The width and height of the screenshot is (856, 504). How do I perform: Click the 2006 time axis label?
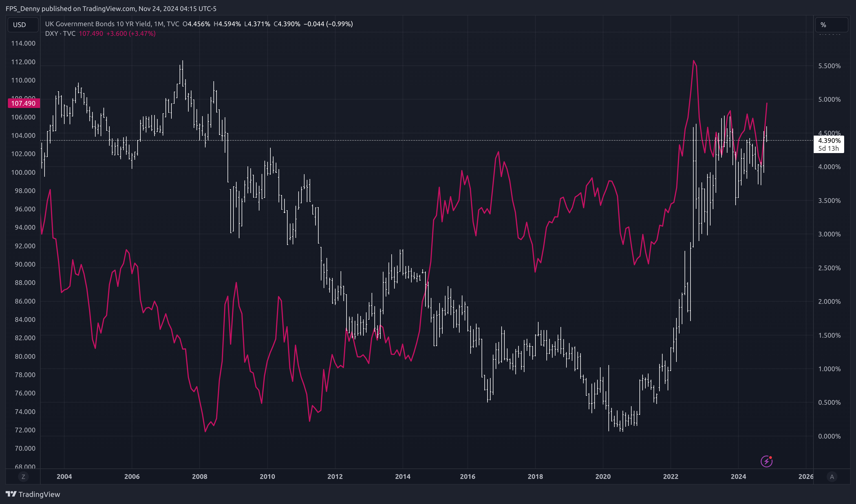[x=132, y=476]
